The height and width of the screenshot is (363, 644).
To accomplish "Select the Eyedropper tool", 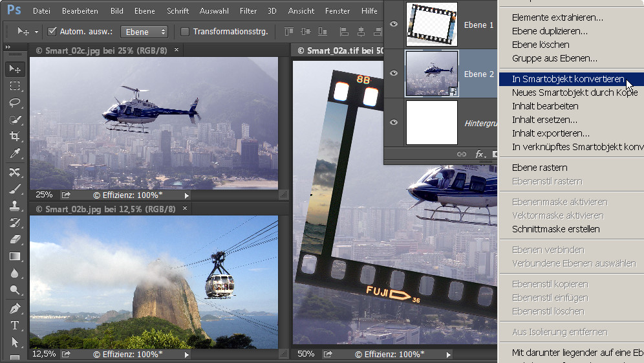I will (15, 153).
